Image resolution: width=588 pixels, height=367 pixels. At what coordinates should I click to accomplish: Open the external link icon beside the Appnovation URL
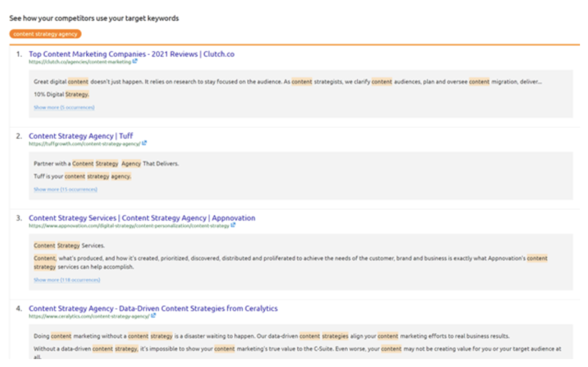click(233, 225)
